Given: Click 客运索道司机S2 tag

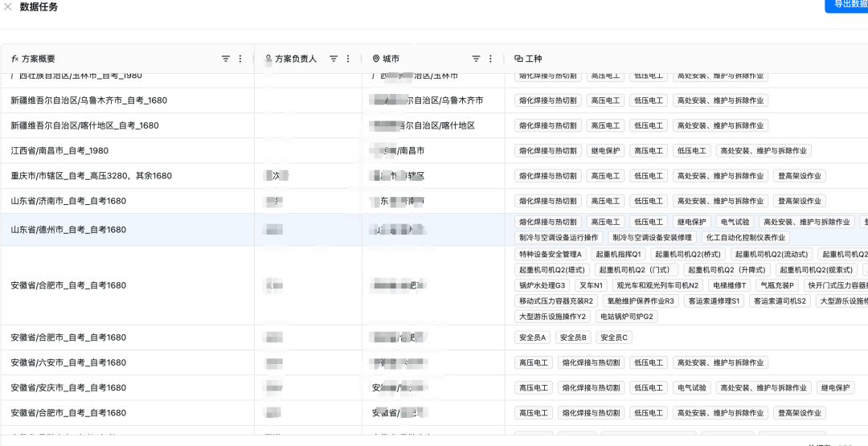Looking at the screenshot, I should pos(780,301).
